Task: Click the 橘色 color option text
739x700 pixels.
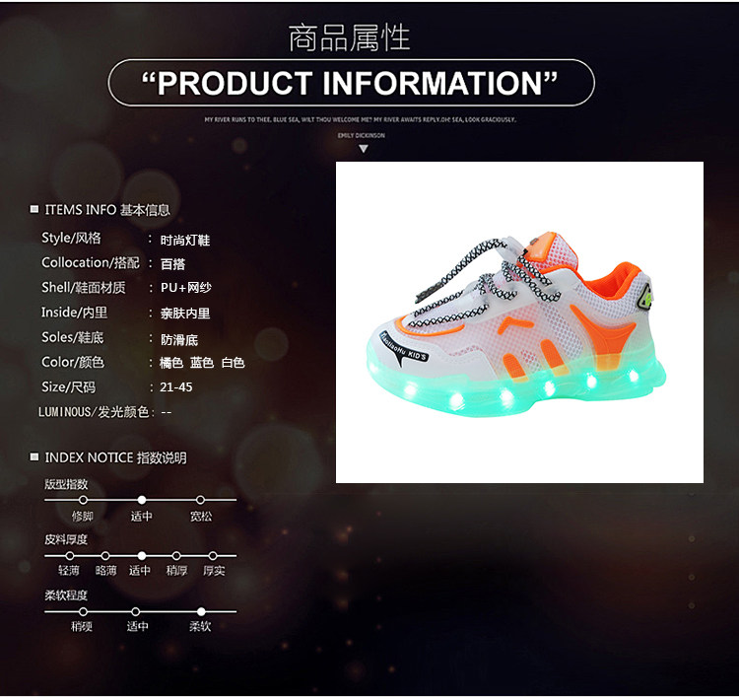Action: 171,362
